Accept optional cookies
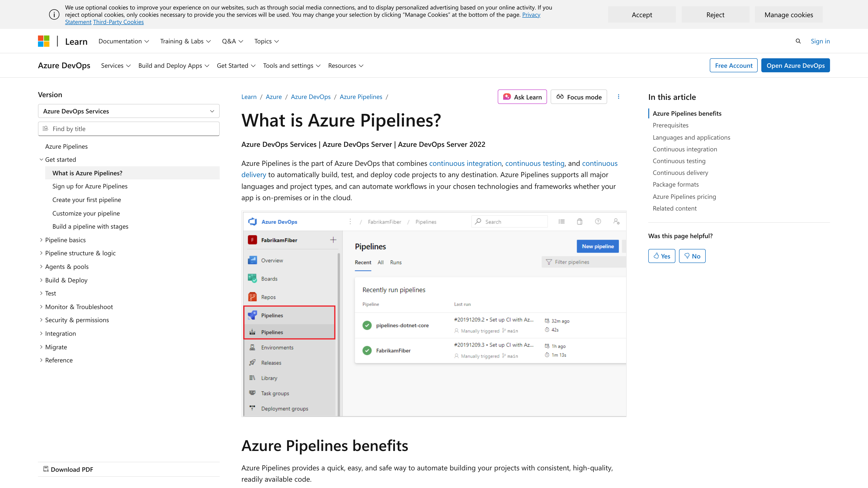Screen dimensions: 868x488 (642, 15)
